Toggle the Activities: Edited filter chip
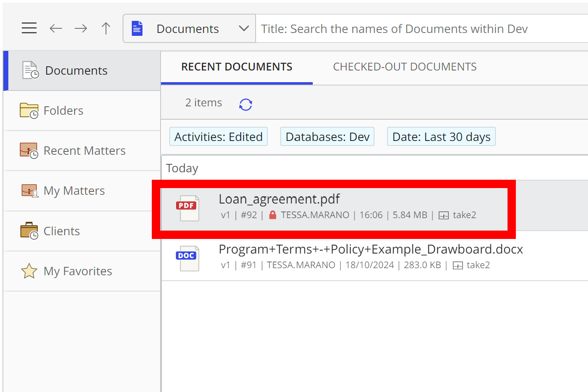Image resolution: width=588 pixels, height=392 pixels. point(218,136)
